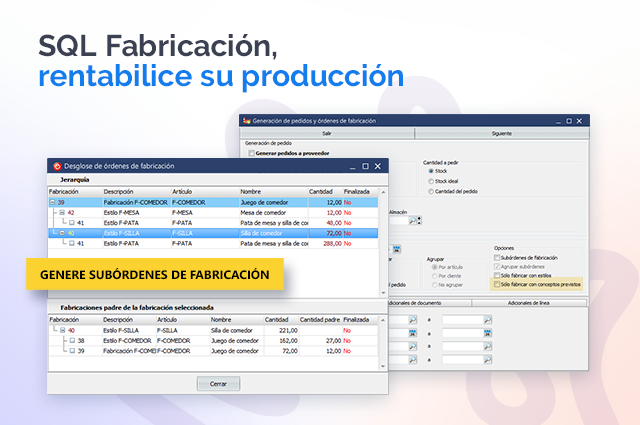Select the Stock ideal radio option

(430, 181)
